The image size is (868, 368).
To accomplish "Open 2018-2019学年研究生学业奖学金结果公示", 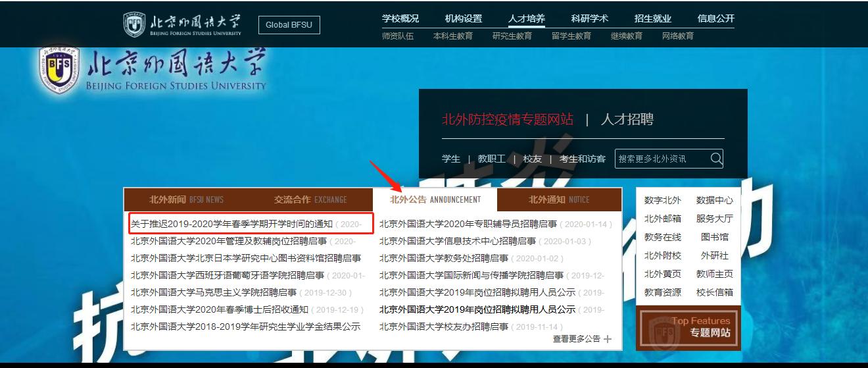I will (246, 327).
